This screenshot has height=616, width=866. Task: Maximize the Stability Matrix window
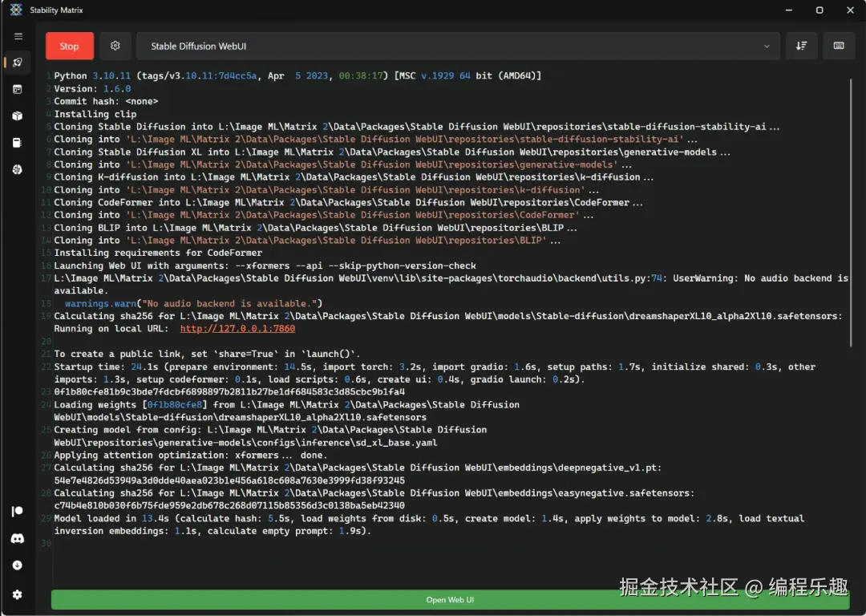(x=819, y=10)
